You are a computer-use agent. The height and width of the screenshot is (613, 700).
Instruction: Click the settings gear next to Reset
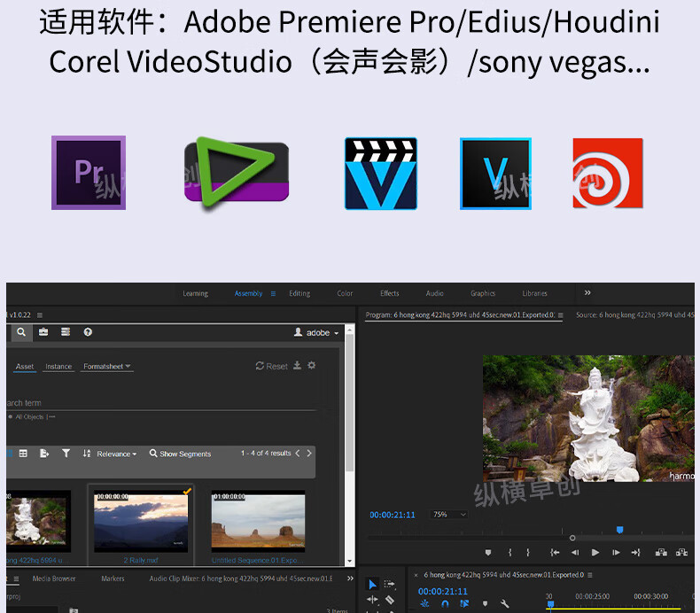pos(311,366)
